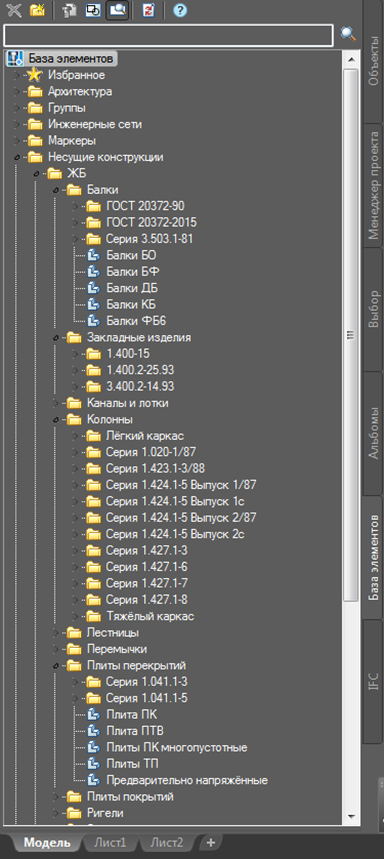This screenshot has height=859, width=384.
Task: Expand the Группы folder
Action: [17, 107]
